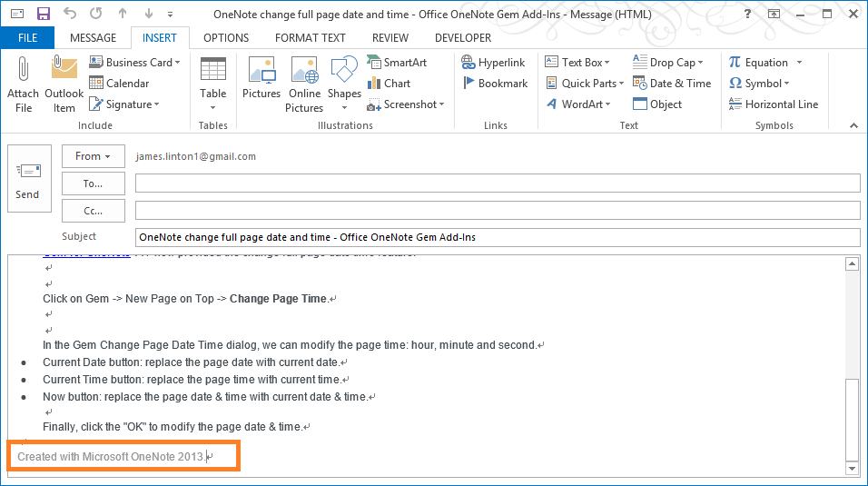Open the Symbol menu
The height and width of the screenshot is (486, 868).
click(759, 84)
